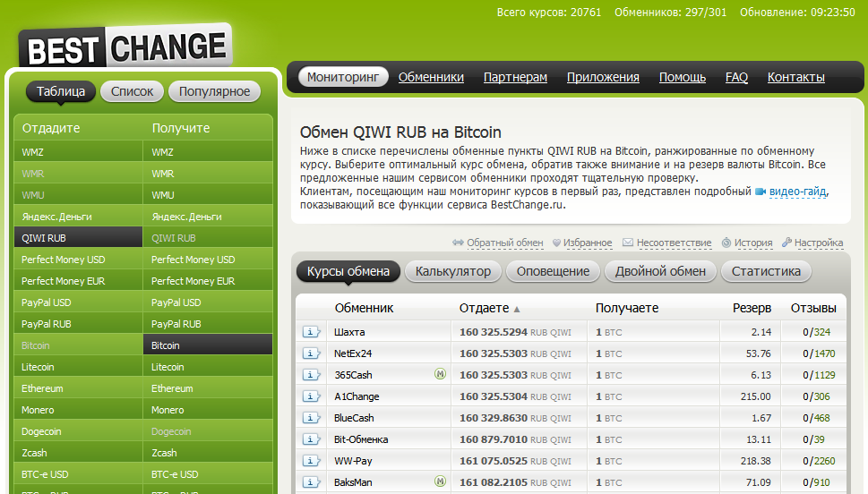The width and height of the screenshot is (868, 494).
Task: Switch to Таблица view
Action: (61, 91)
